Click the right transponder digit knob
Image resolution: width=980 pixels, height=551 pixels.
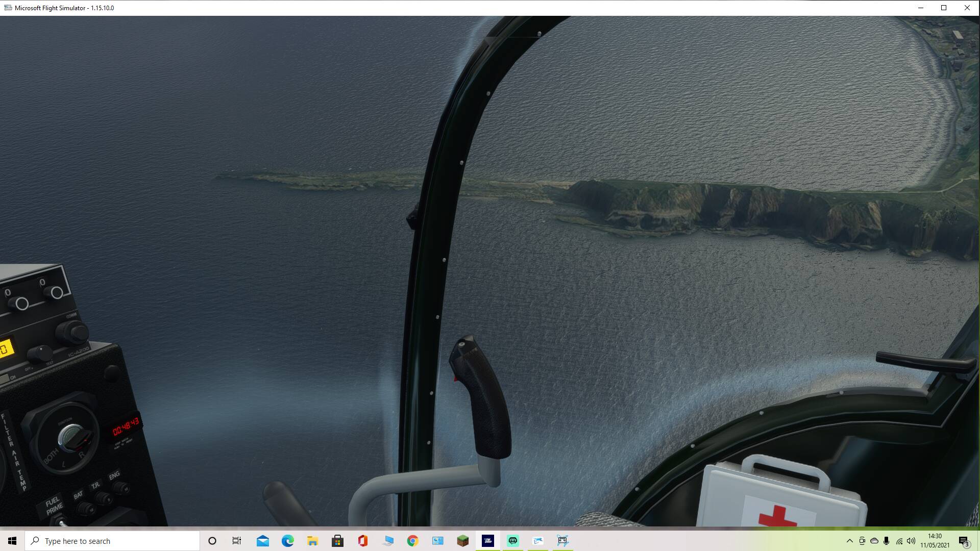(x=56, y=293)
